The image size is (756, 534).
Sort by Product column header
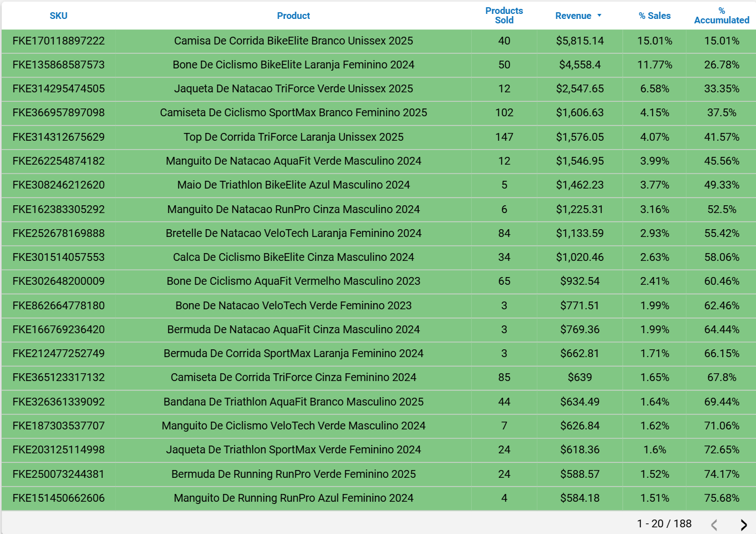[293, 16]
